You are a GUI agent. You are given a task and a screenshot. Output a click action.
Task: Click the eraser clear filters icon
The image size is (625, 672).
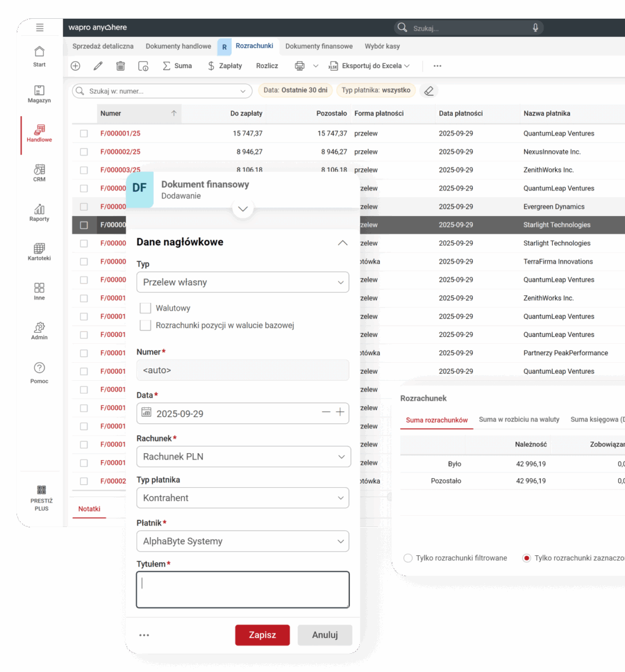click(x=429, y=90)
